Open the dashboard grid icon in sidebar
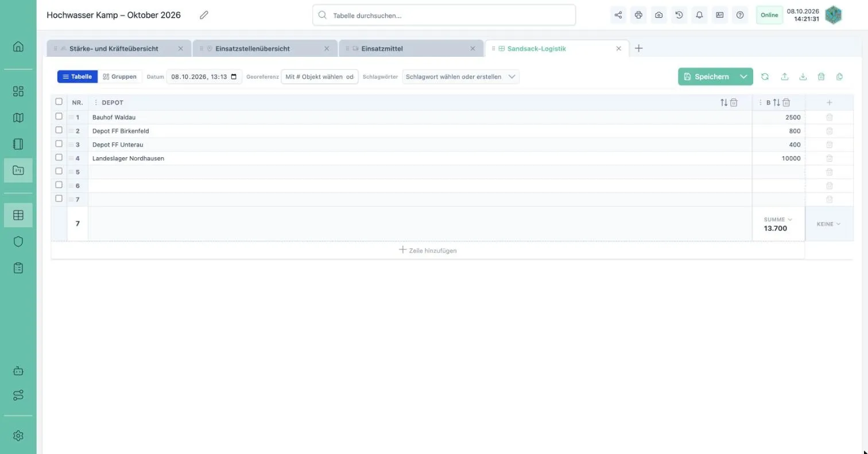 (x=18, y=91)
